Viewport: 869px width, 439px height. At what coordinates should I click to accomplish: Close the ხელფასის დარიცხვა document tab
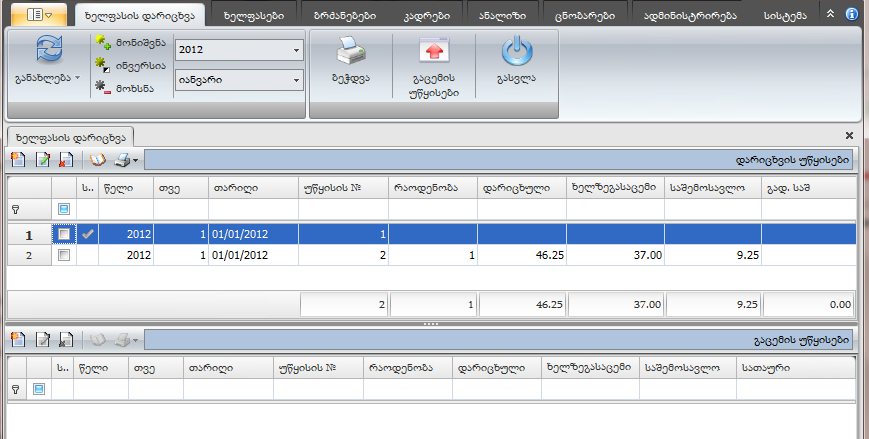(x=849, y=135)
